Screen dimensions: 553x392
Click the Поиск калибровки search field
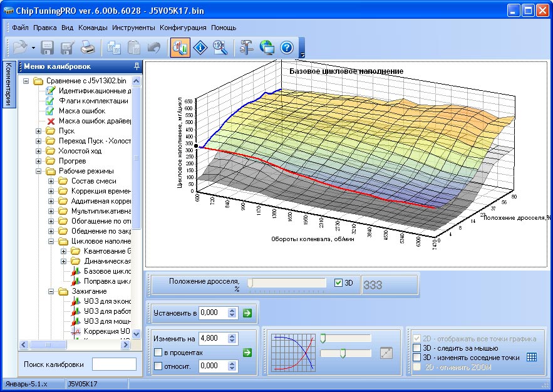point(114,364)
